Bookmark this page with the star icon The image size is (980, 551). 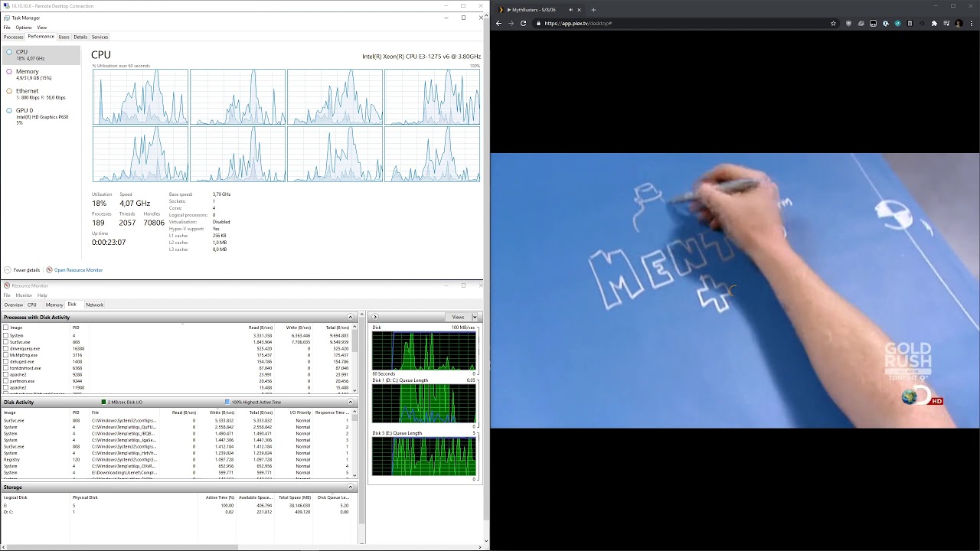pyautogui.click(x=833, y=23)
